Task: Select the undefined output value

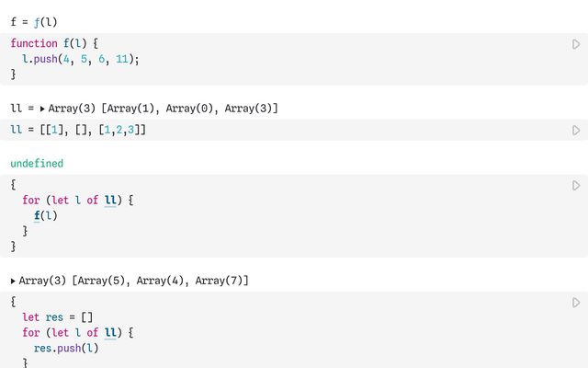Action: pyautogui.click(x=37, y=164)
